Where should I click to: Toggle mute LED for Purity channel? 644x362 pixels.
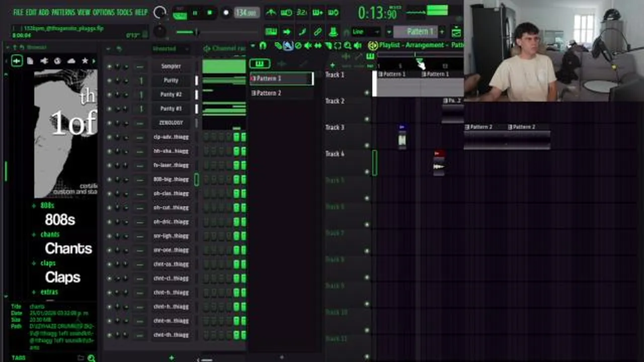pyautogui.click(x=109, y=80)
